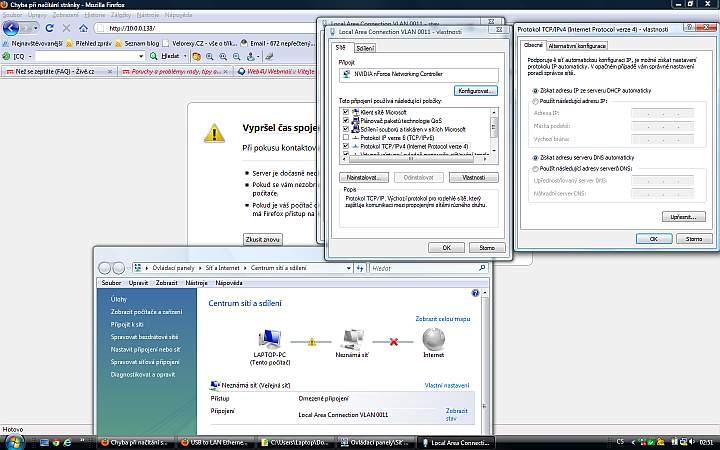Click Konfigurovat button for network adapter
The image size is (720, 450).
[476, 91]
